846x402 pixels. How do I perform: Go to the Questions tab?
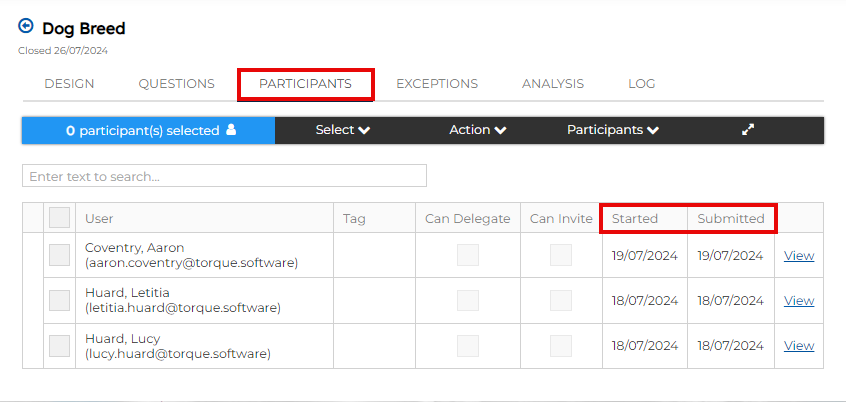(x=176, y=84)
